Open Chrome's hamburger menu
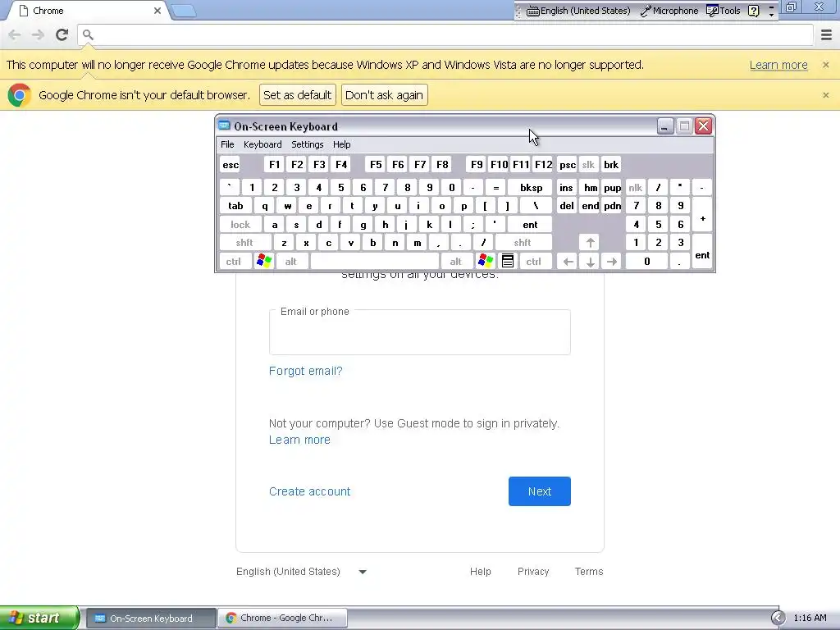Image resolution: width=840 pixels, height=630 pixels. coord(826,34)
